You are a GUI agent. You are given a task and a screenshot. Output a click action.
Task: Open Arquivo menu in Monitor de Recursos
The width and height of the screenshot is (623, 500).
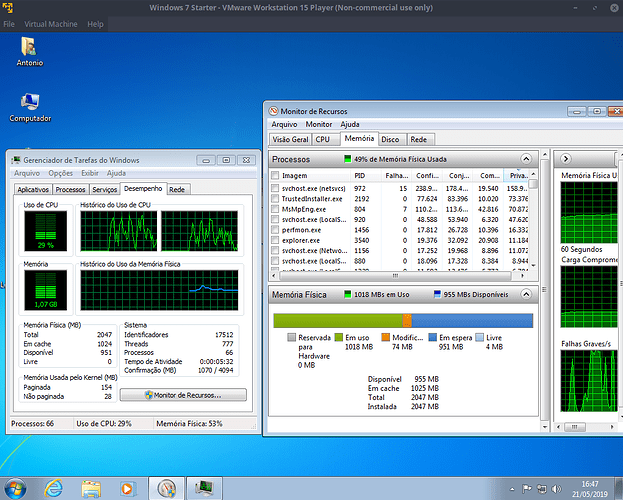point(284,124)
